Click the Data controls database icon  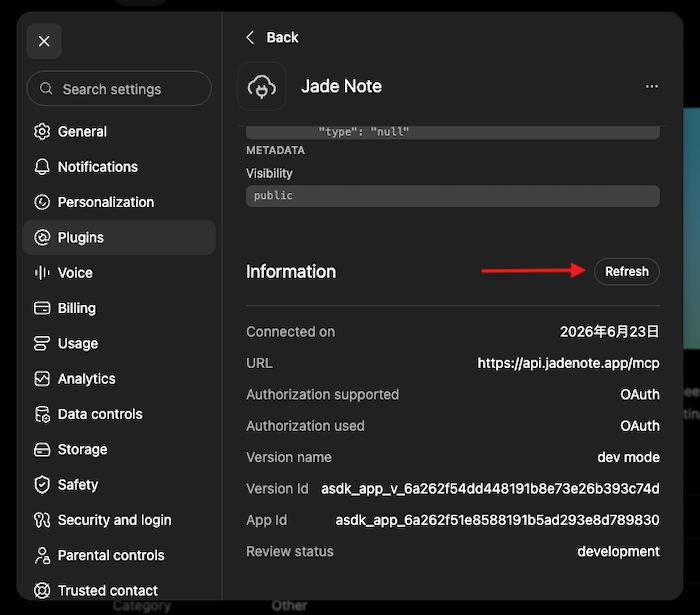point(42,414)
